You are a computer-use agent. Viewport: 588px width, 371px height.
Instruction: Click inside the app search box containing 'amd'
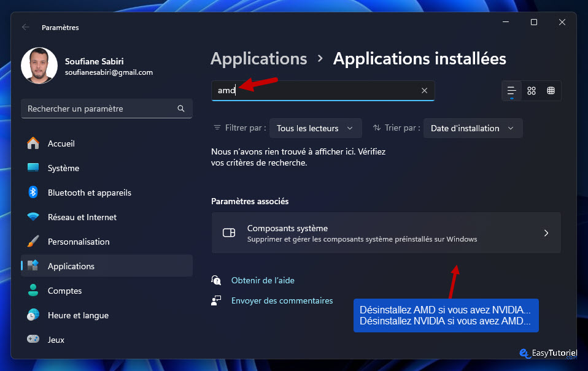pyautogui.click(x=323, y=91)
